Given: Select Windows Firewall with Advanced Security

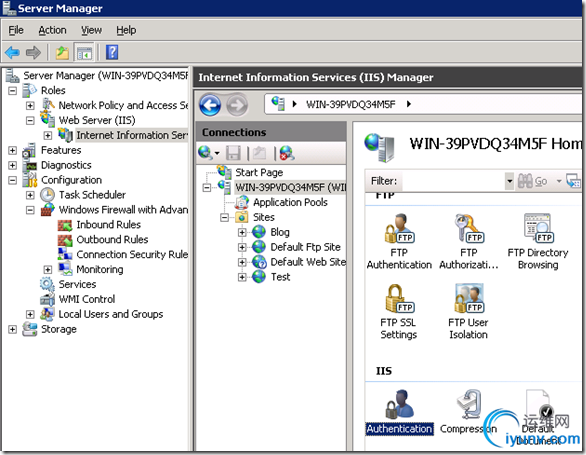Looking at the screenshot, I should pos(123,210).
